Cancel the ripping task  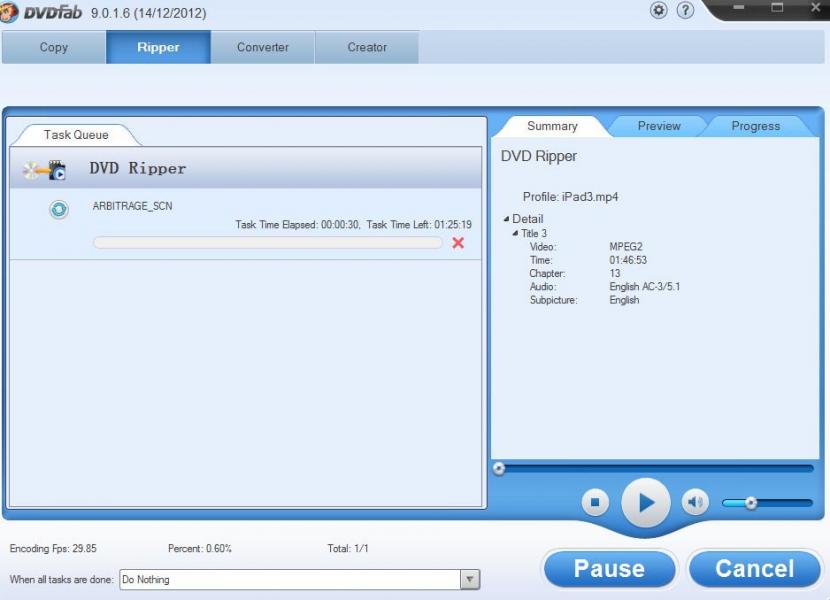click(754, 569)
